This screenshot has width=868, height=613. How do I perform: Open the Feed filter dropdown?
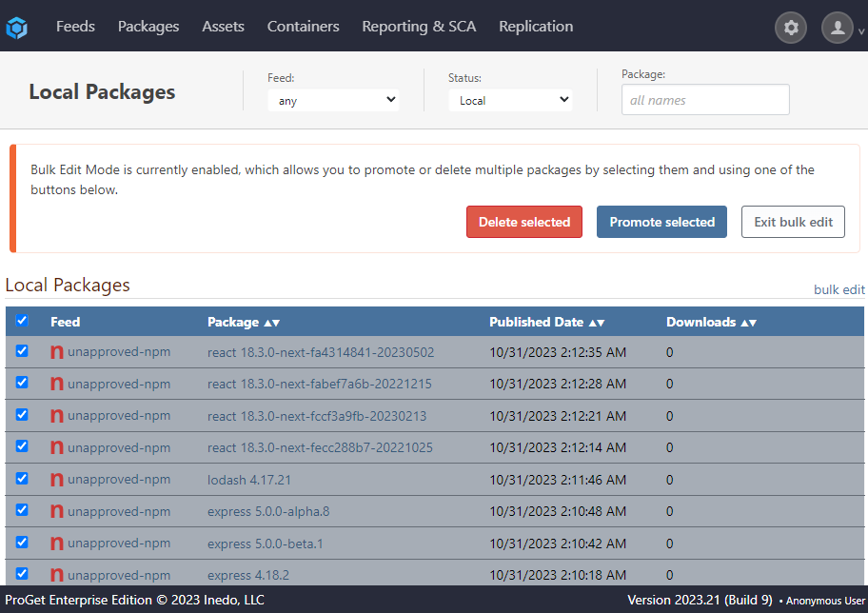coord(333,100)
